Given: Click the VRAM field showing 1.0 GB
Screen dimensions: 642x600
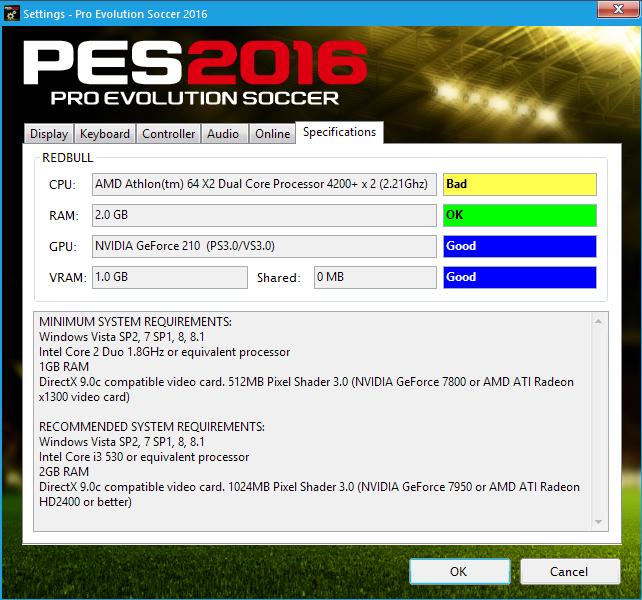Looking at the screenshot, I should tap(170, 277).
